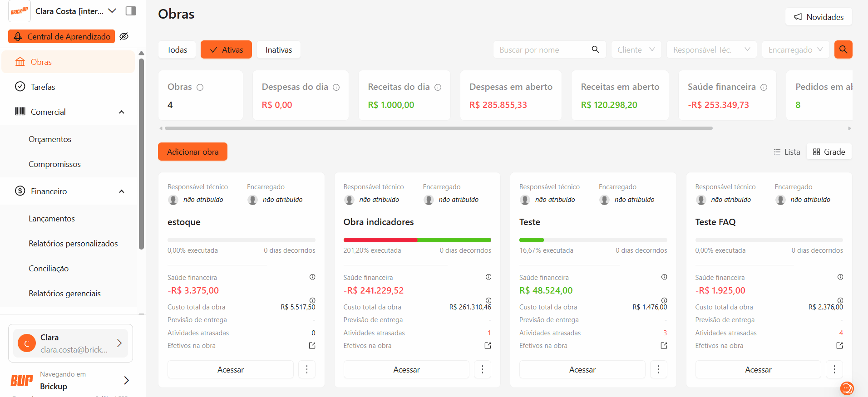
Task: Click the orange search button icon
Action: (x=843, y=49)
